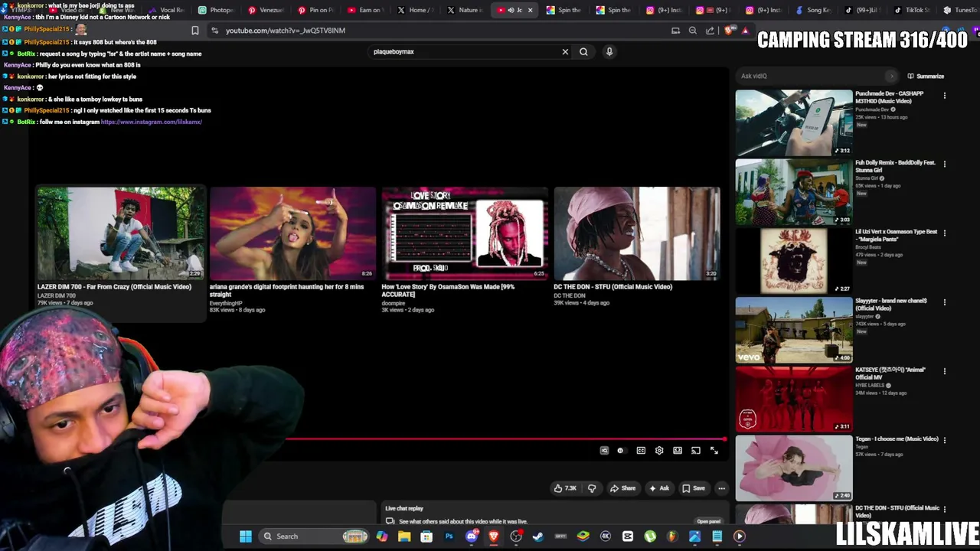Switch to the Song Key browser tab
The width and height of the screenshot is (980, 551).
pos(814,10)
